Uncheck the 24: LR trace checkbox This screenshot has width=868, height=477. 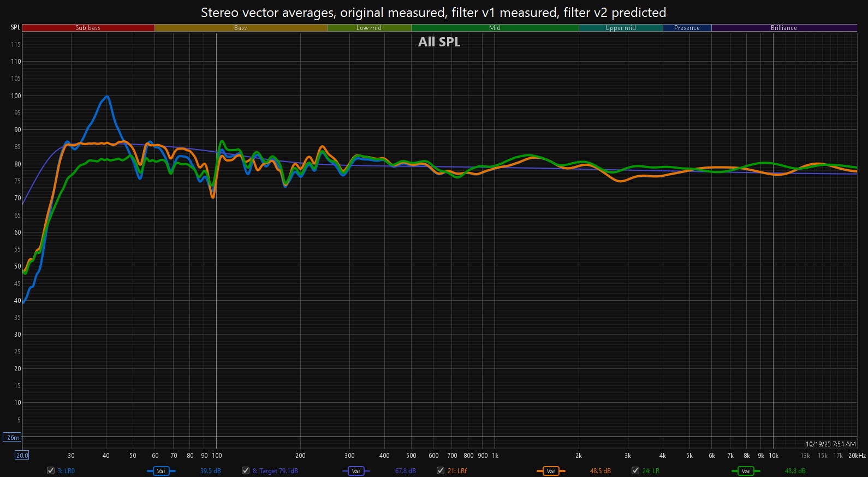pos(635,470)
